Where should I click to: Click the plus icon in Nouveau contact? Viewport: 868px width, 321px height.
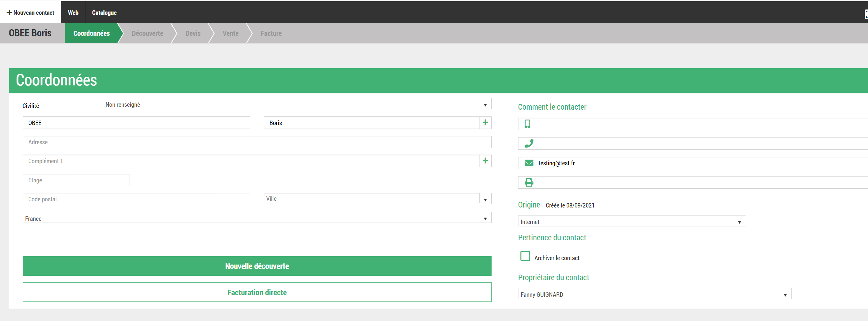pyautogui.click(x=9, y=12)
